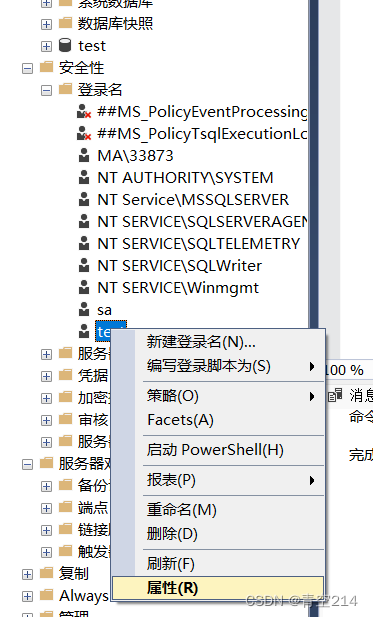This screenshot has height=617, width=373.
Task: Open the zoom percent dropdown
Action: coord(344,370)
